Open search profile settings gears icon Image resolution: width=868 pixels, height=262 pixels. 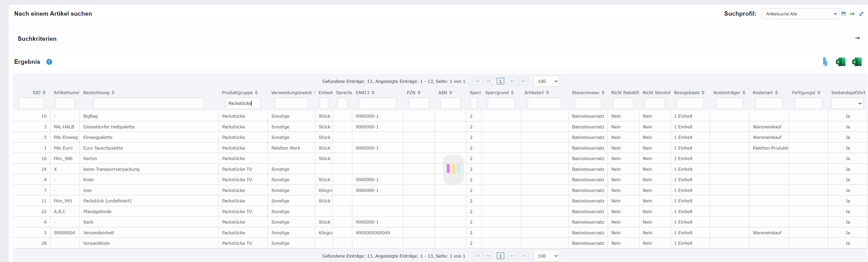tap(861, 14)
